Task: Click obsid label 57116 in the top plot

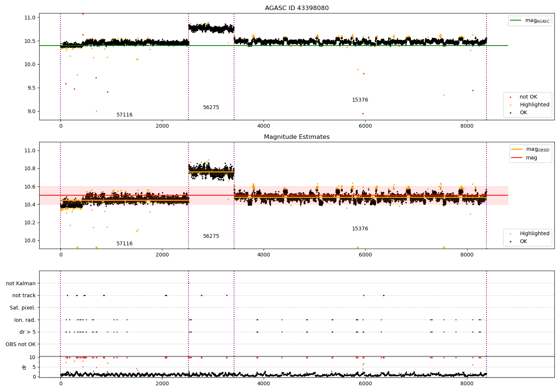Action: click(124, 115)
